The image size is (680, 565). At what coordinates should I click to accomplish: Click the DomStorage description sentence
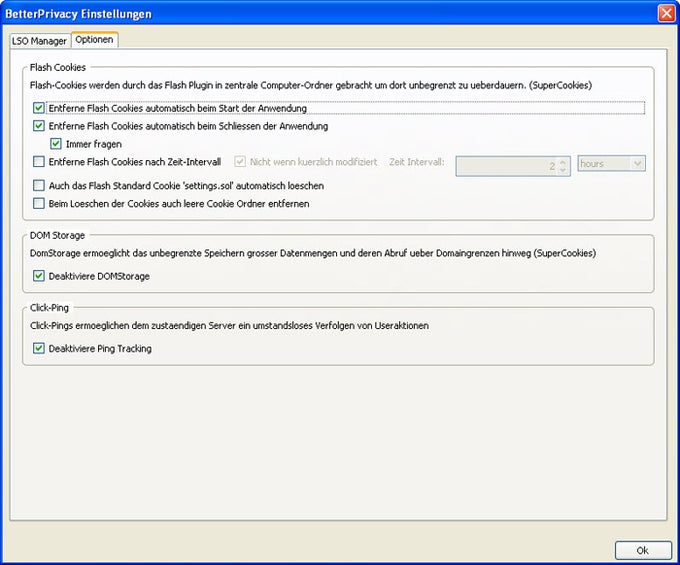click(x=313, y=253)
